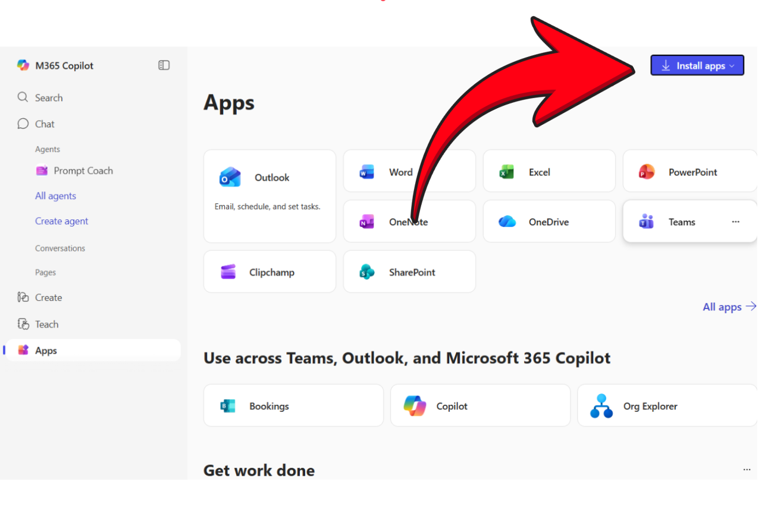The width and height of the screenshot is (765, 532).
Task: Collapse the sidebar with the panel toggle
Action: click(x=164, y=65)
